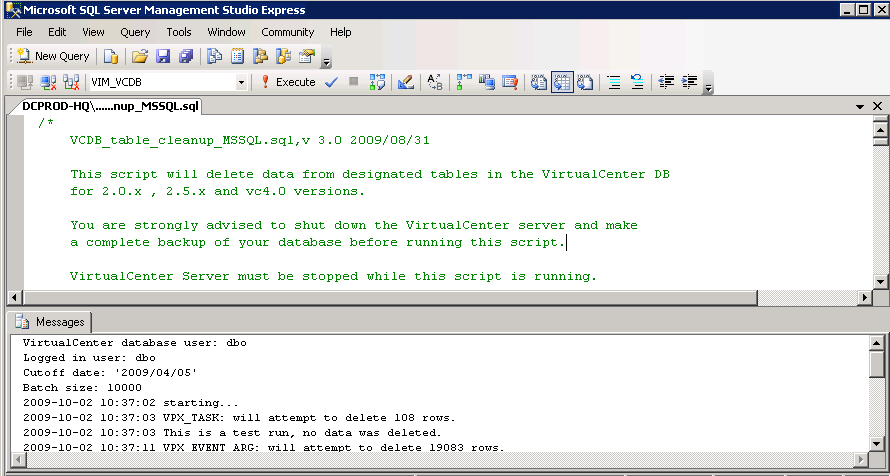Image resolution: width=890 pixels, height=476 pixels.
Task: Open the Help menu
Action: click(x=341, y=32)
